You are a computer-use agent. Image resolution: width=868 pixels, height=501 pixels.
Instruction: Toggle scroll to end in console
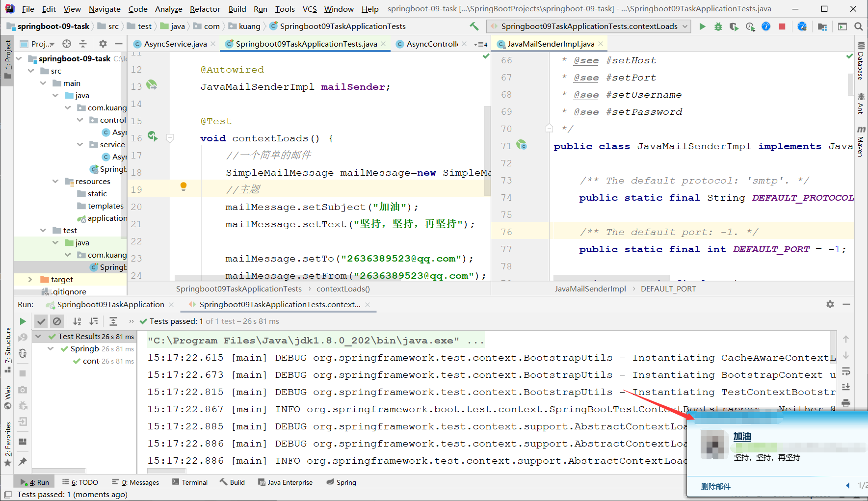pos(846,387)
